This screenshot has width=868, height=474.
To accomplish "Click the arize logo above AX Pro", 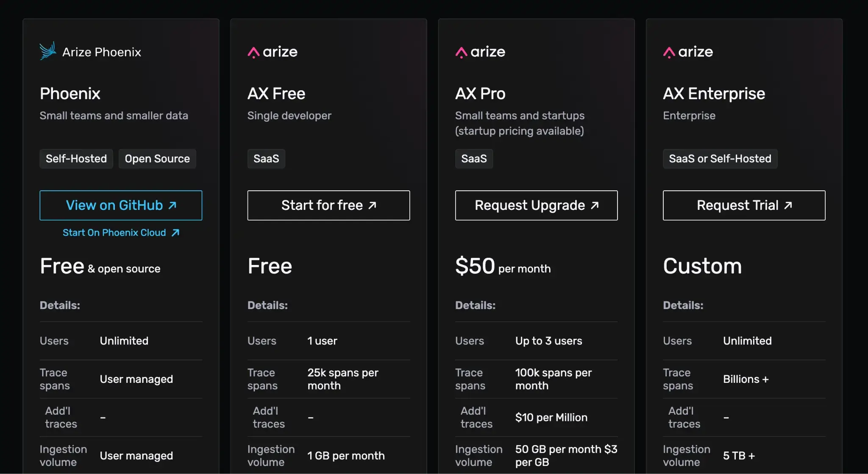I will click(x=480, y=52).
